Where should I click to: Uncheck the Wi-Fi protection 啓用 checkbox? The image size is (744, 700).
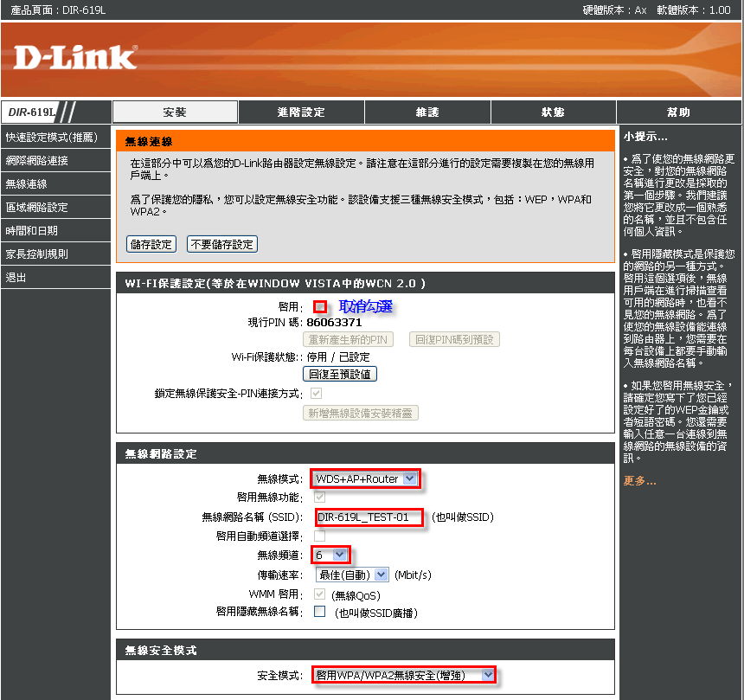[x=320, y=306]
